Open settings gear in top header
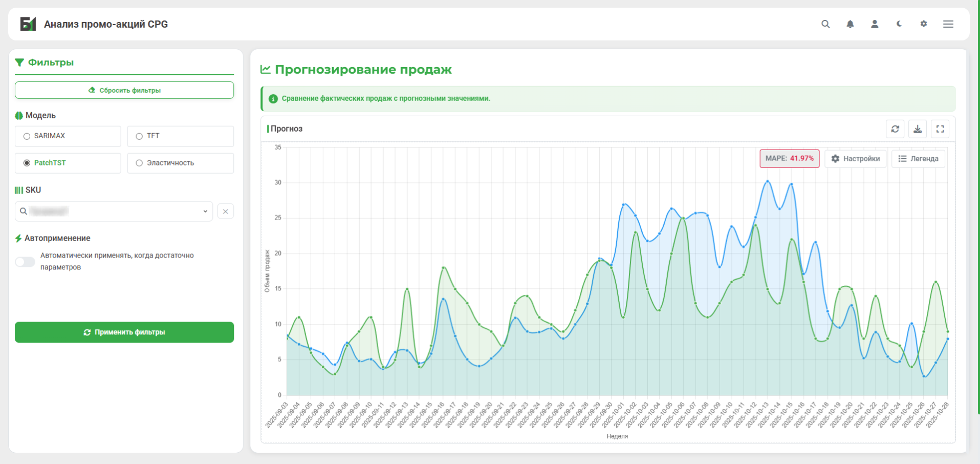The height and width of the screenshot is (464, 980). pyautogui.click(x=924, y=24)
